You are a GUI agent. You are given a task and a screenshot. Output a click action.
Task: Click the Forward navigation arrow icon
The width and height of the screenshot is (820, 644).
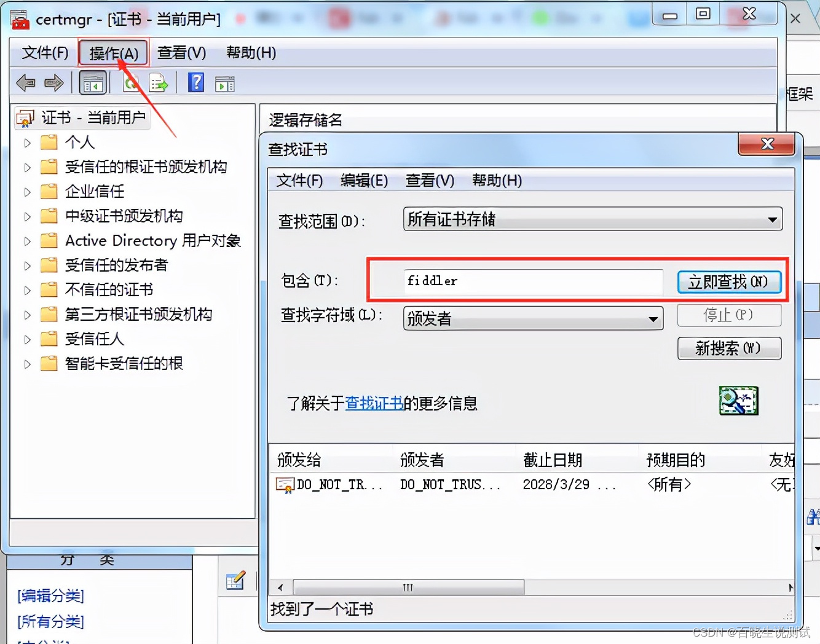[x=54, y=82]
